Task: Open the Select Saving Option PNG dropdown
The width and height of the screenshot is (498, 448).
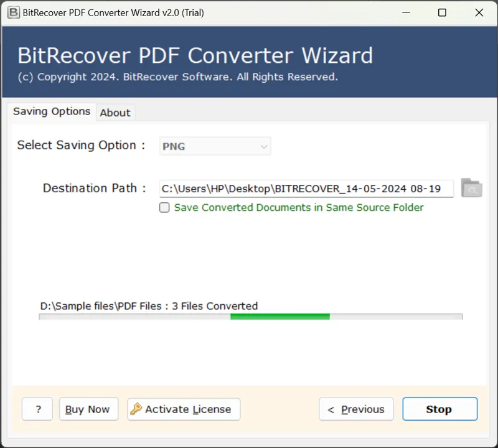Action: point(215,147)
